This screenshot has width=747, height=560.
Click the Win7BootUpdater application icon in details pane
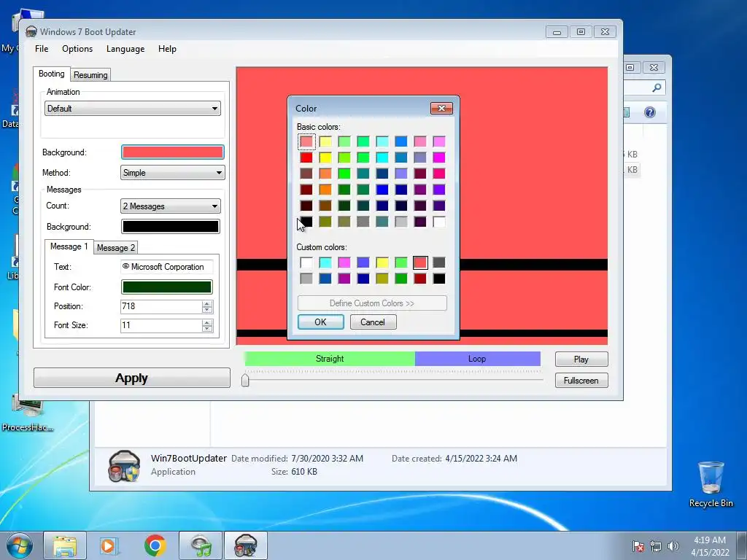(x=124, y=466)
